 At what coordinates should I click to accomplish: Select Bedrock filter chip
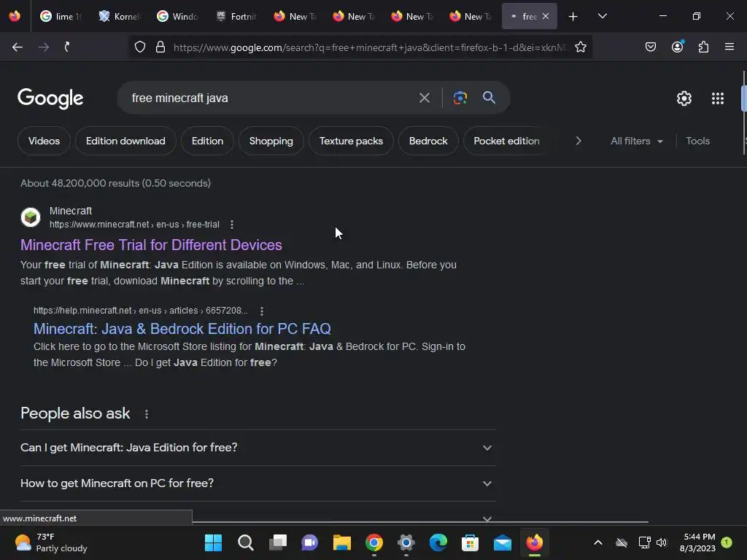click(x=428, y=141)
